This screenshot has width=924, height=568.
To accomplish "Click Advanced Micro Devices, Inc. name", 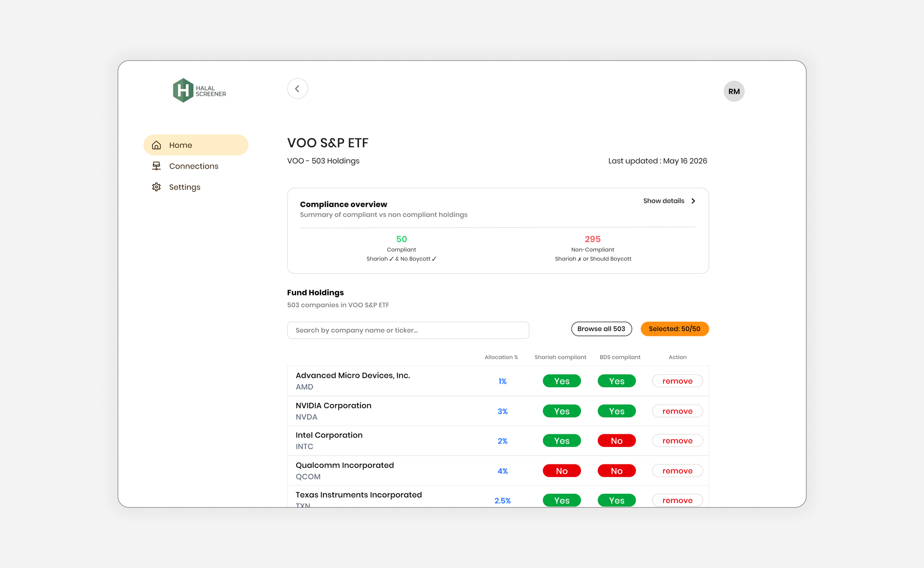I will click(353, 375).
